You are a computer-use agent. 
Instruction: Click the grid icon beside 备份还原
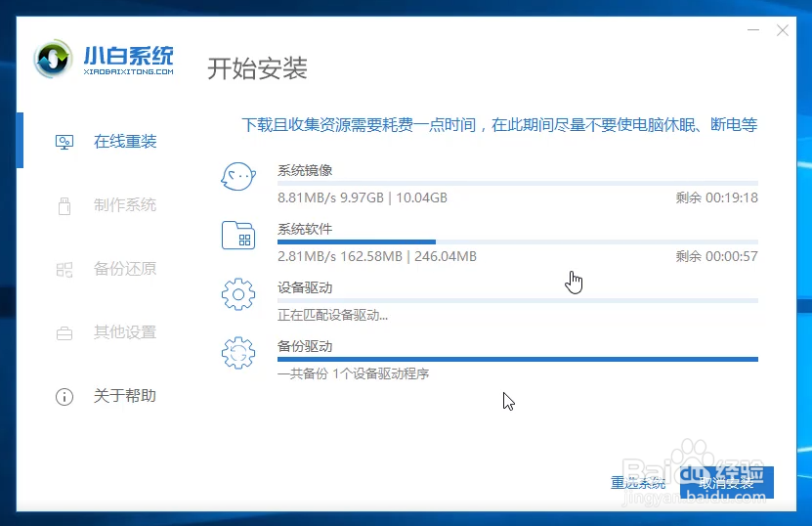(x=64, y=270)
